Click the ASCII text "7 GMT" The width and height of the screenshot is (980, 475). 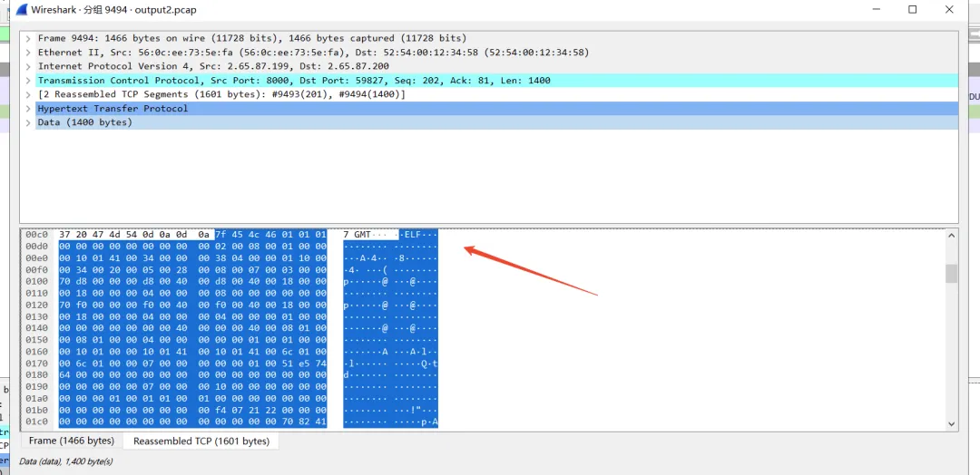click(x=357, y=235)
